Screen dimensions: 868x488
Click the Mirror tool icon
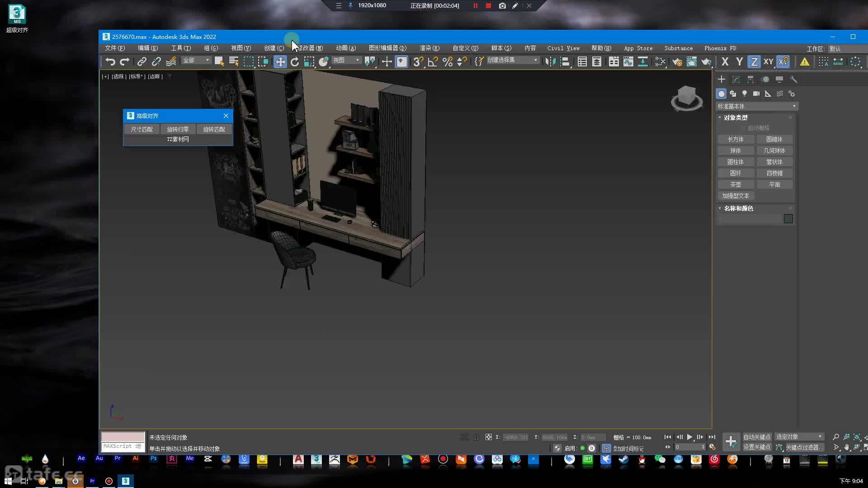550,62
